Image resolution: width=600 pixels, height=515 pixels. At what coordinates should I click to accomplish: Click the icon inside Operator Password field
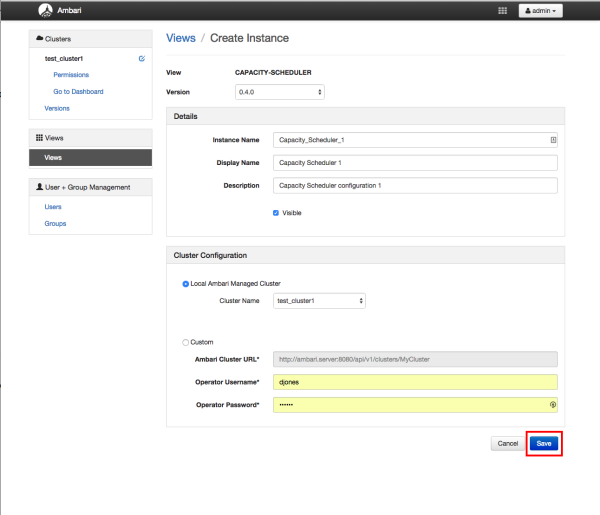[553, 405]
